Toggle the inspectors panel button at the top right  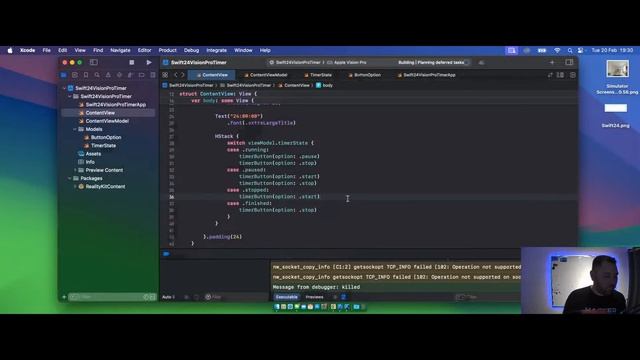569,62
